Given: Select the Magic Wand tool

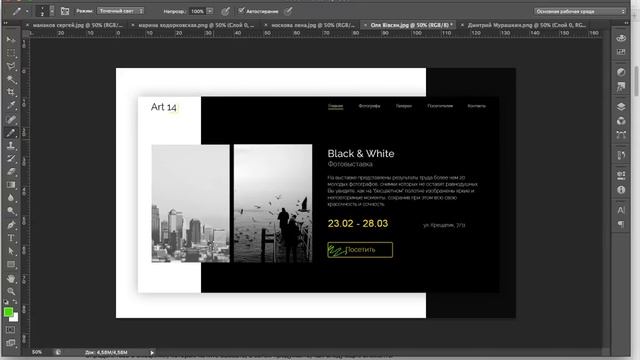Looking at the screenshot, I should pyautogui.click(x=11, y=79).
